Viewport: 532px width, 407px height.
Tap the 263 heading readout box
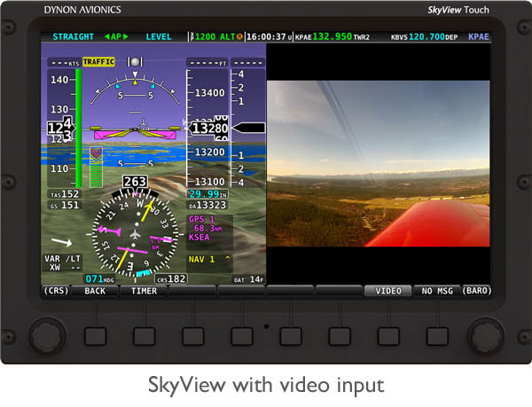point(136,182)
